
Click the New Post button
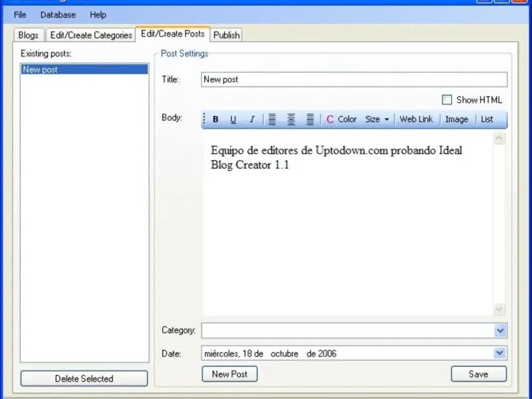coord(229,374)
